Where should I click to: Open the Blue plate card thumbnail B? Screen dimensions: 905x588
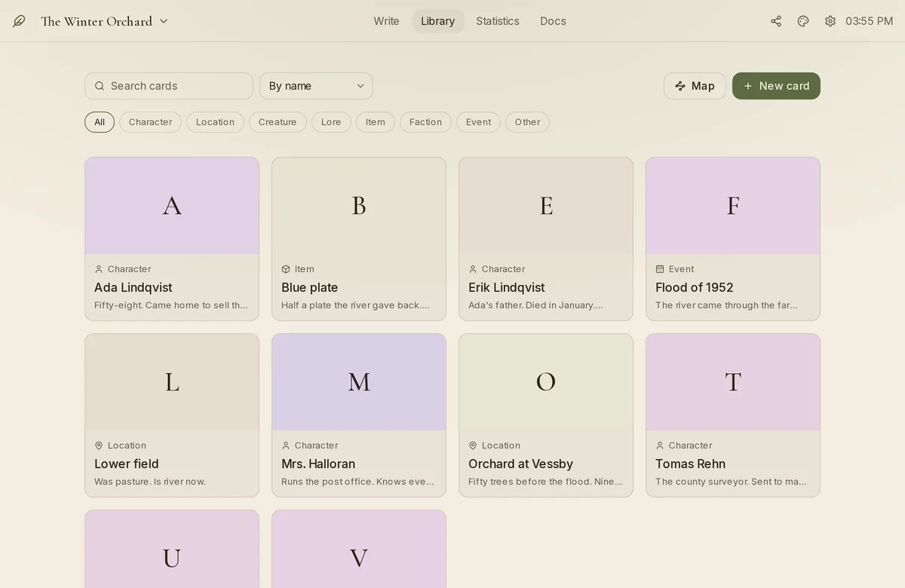pos(359,206)
